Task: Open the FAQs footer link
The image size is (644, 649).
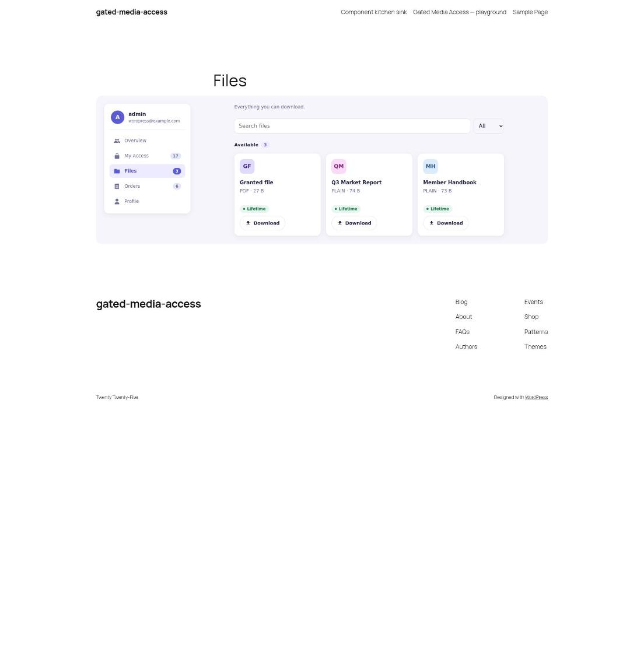Action: (x=462, y=332)
